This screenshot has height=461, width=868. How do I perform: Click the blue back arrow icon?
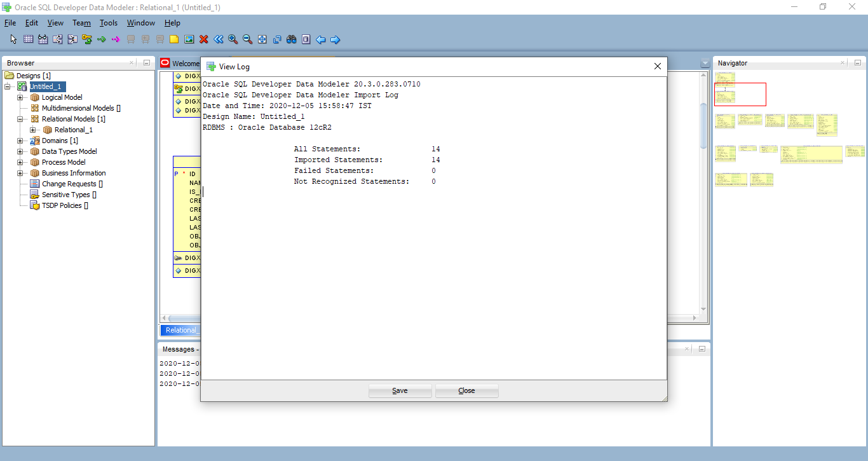321,39
